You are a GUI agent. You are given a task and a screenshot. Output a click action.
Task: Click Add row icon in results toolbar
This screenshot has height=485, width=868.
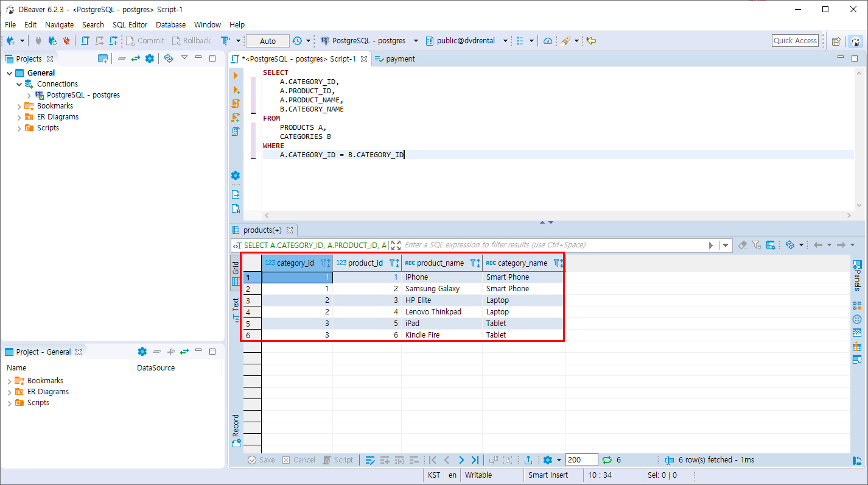[385, 460]
